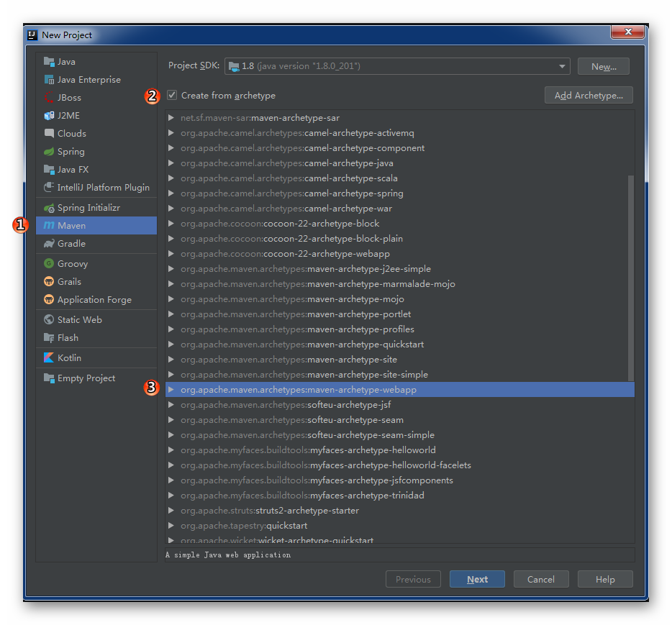The height and width of the screenshot is (625, 672).
Task: Open the Project SDK dropdown
Action: [562, 65]
